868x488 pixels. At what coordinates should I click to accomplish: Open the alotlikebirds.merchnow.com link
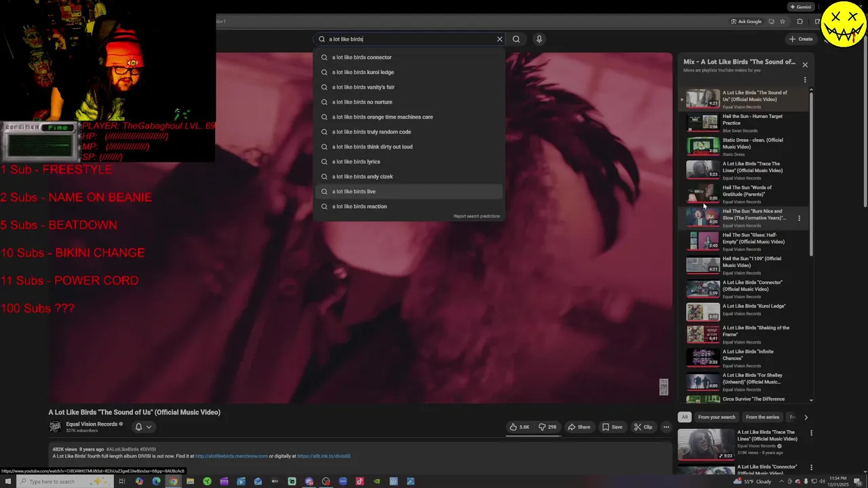pyautogui.click(x=231, y=456)
